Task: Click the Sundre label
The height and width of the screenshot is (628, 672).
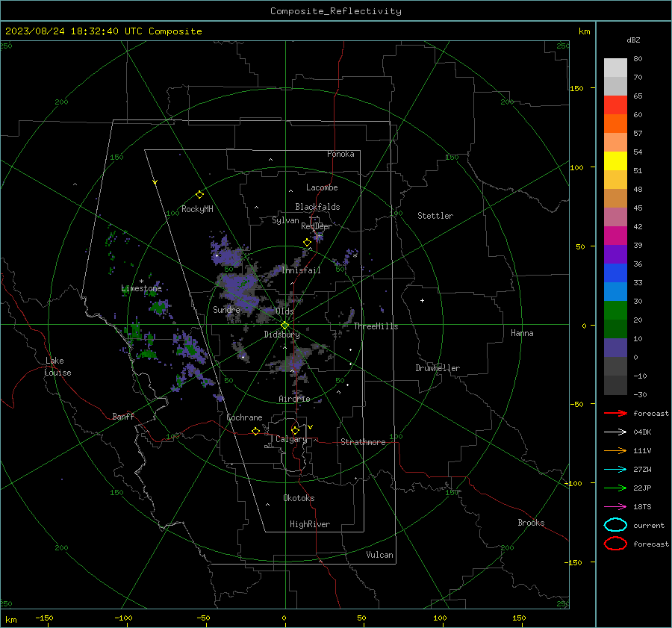Action: click(226, 309)
